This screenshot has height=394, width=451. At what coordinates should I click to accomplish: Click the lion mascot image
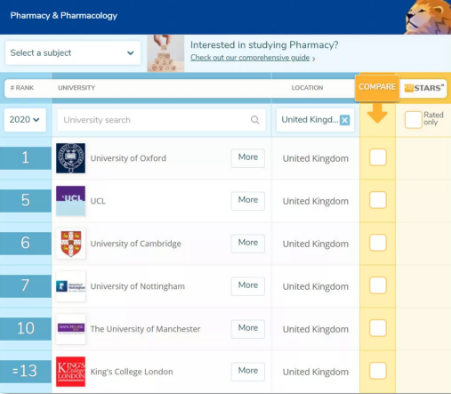click(x=428, y=17)
